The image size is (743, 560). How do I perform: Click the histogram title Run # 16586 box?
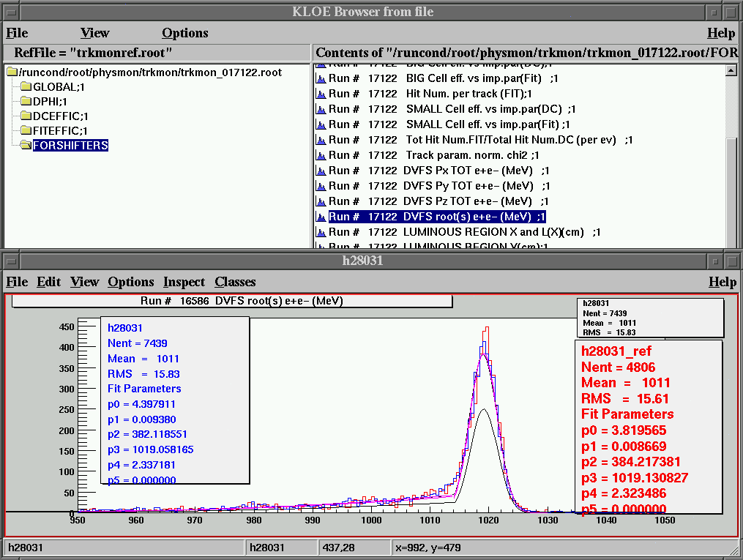click(x=232, y=302)
